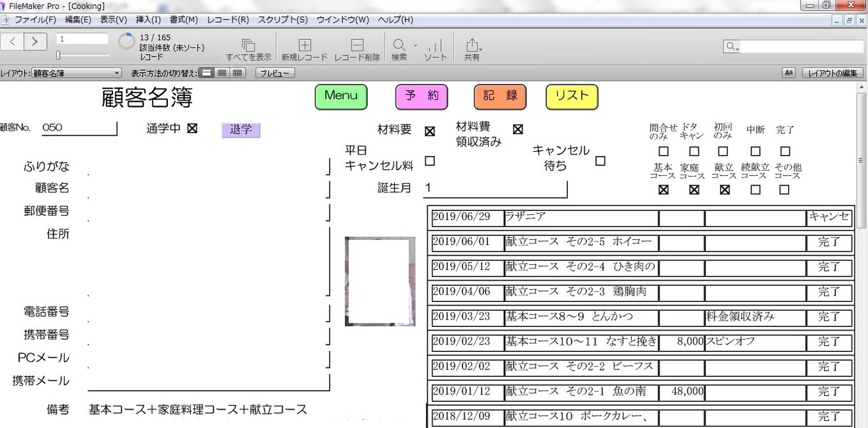Image resolution: width=868 pixels, height=428 pixels.
Task: Check the 平日キャンセル料 checkbox
Action: (x=430, y=161)
